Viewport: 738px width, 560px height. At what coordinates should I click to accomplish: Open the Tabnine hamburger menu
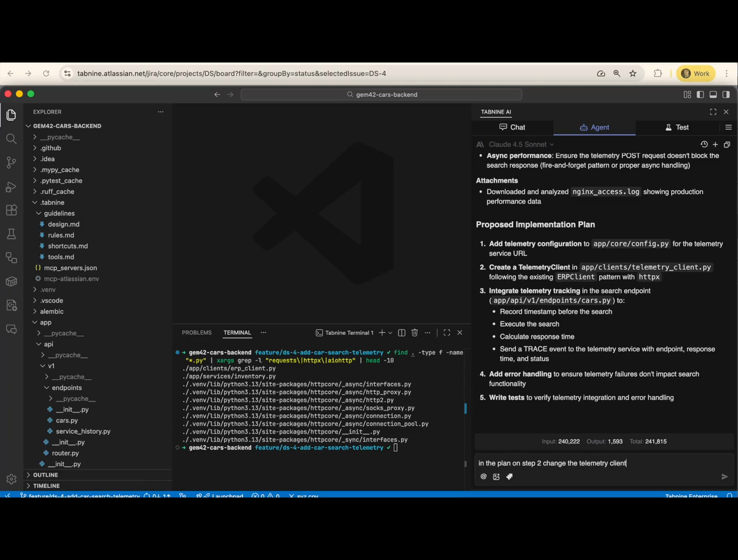click(728, 127)
